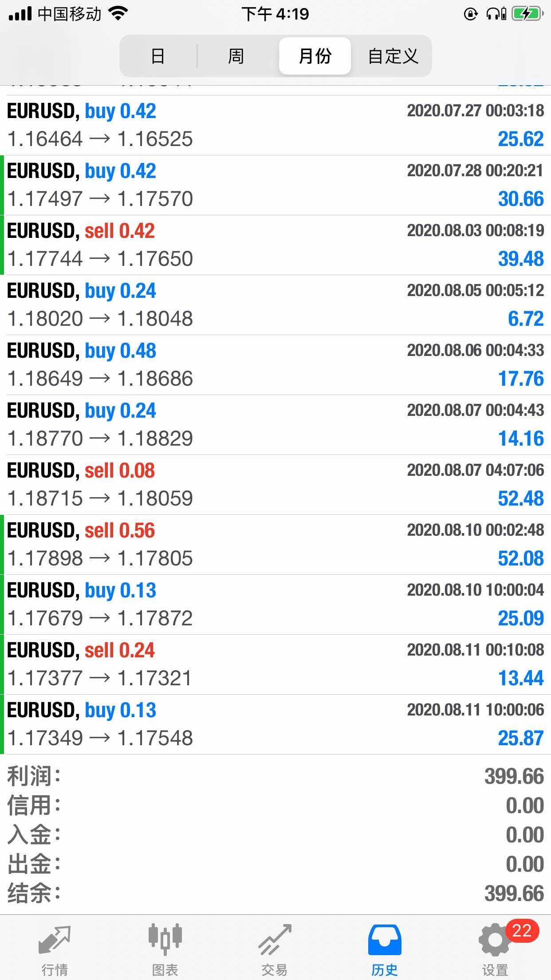Image resolution: width=551 pixels, height=980 pixels.
Task: Open the 图表 candlestick chart icon
Action: pos(165,940)
